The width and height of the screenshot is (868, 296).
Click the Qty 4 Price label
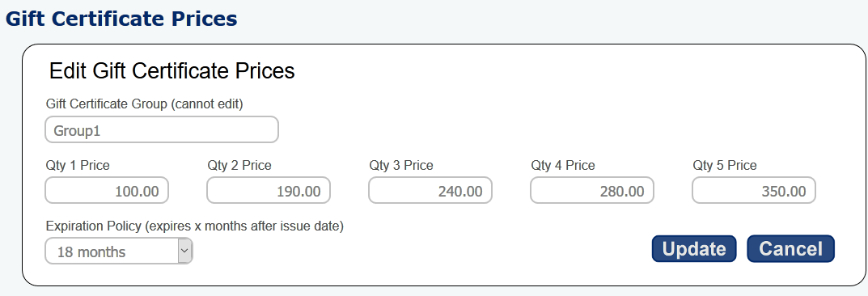tap(563, 166)
